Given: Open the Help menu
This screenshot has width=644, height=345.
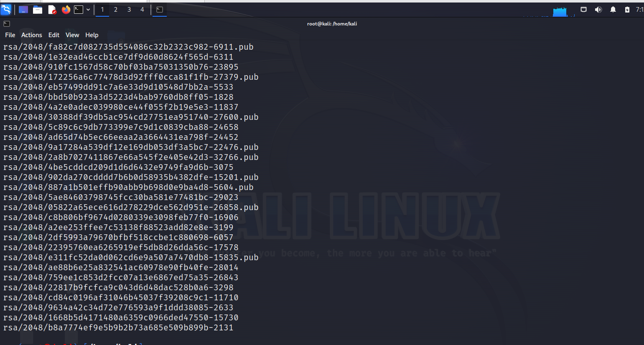Looking at the screenshot, I should pyautogui.click(x=92, y=35).
